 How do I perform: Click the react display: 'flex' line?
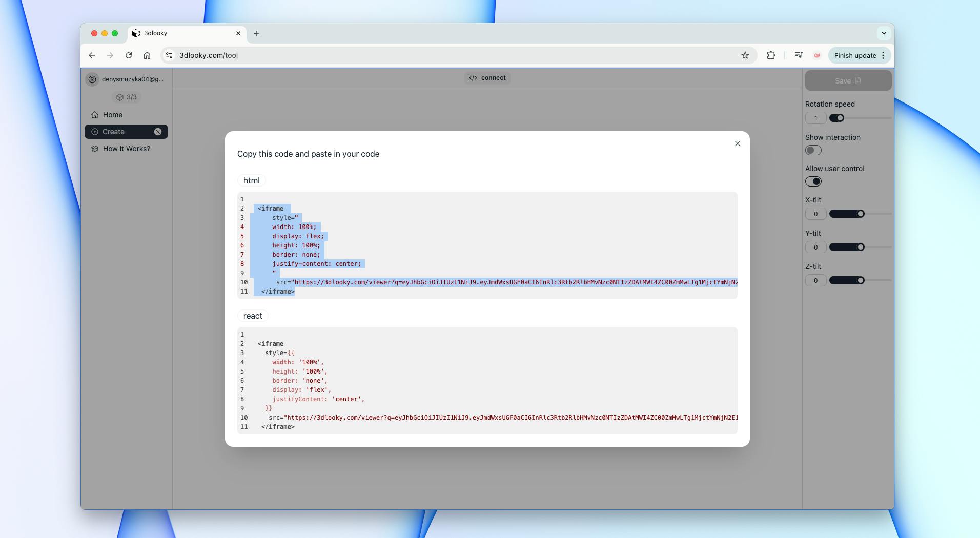click(301, 390)
